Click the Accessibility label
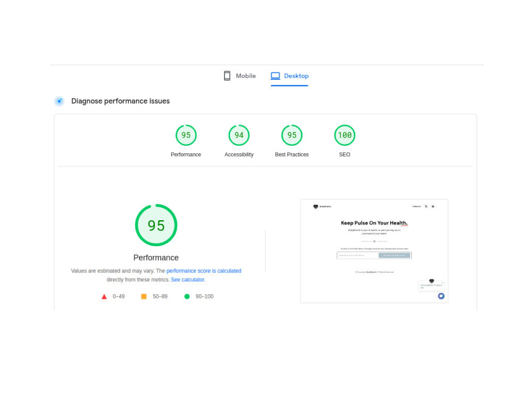The width and height of the screenshot is (532, 399). point(239,154)
